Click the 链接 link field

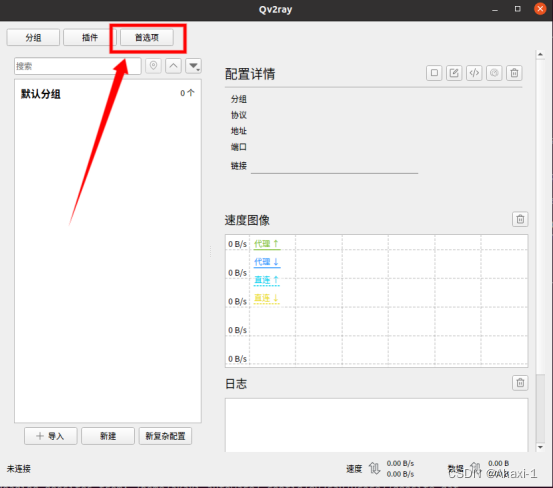tap(334, 166)
